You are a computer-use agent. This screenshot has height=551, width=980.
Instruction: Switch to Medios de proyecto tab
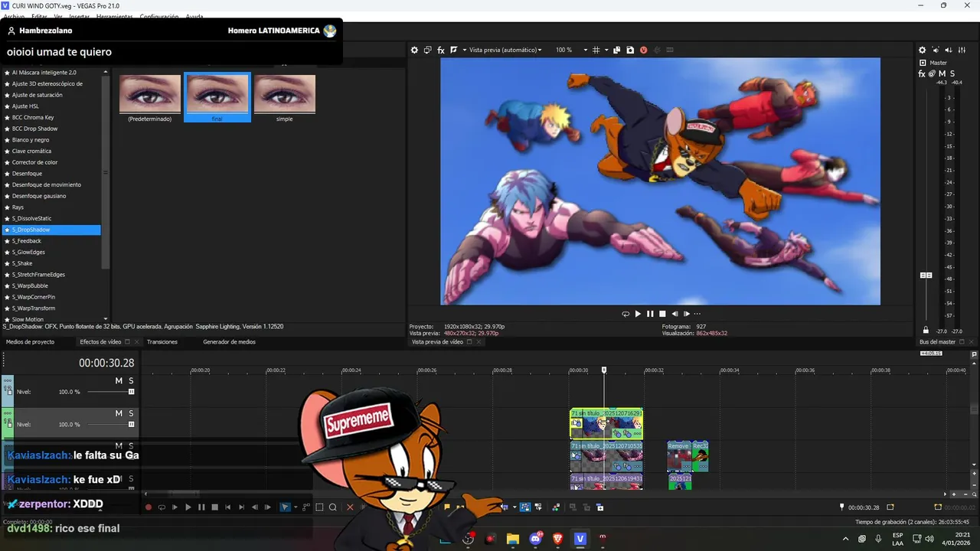point(30,342)
